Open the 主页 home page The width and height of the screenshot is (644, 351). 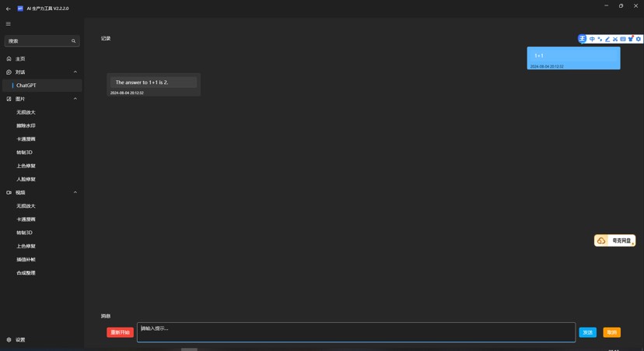(x=20, y=59)
